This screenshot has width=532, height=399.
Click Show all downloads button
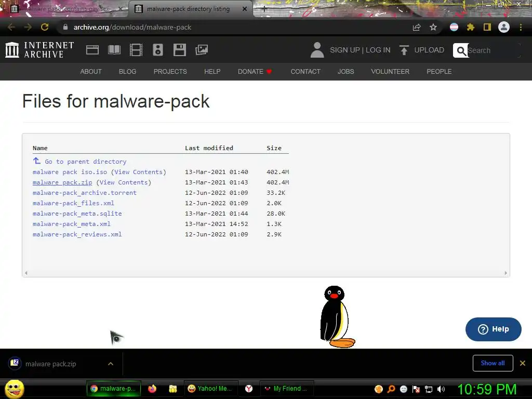pos(493,363)
